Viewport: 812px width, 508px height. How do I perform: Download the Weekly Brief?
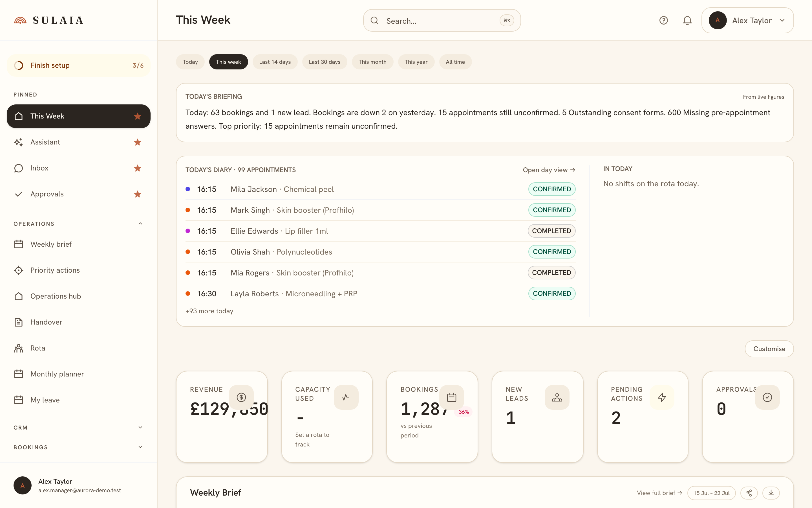(x=771, y=493)
